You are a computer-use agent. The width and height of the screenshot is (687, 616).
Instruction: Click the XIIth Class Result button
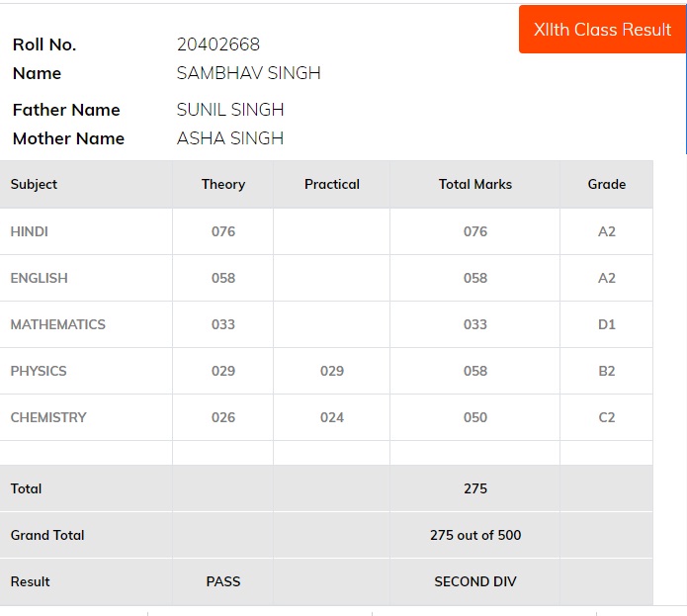click(602, 30)
